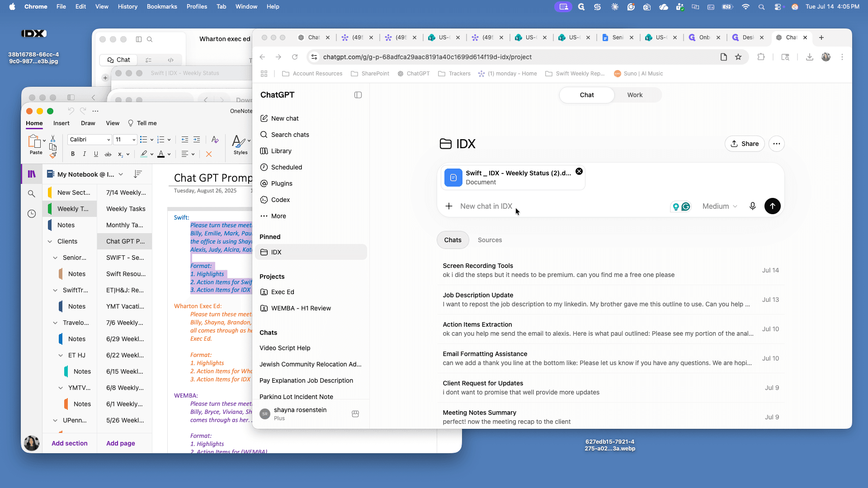Screen dimensions: 868x488
Task: Switch to the Chat toggle in ChatGPT
Action: point(587,95)
